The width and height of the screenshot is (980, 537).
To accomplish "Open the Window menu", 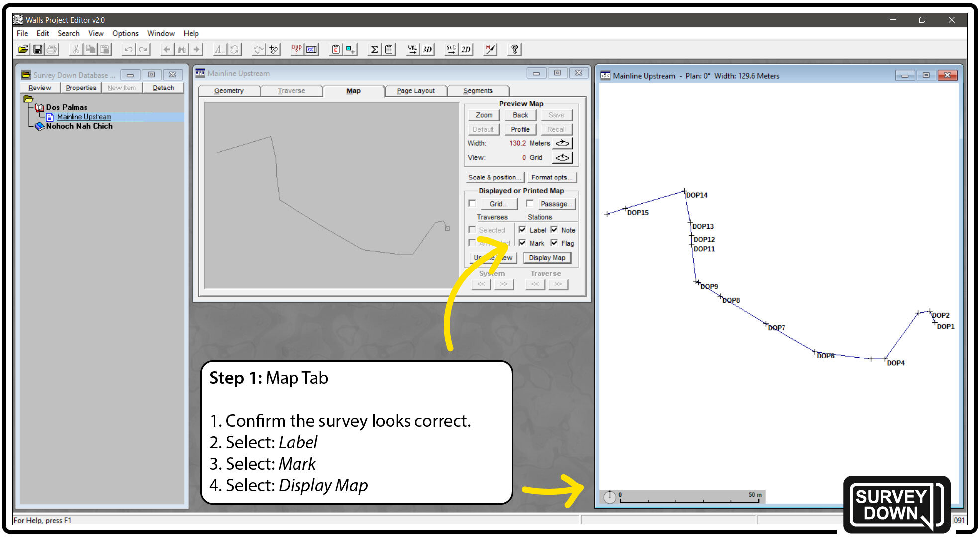I will coord(161,33).
